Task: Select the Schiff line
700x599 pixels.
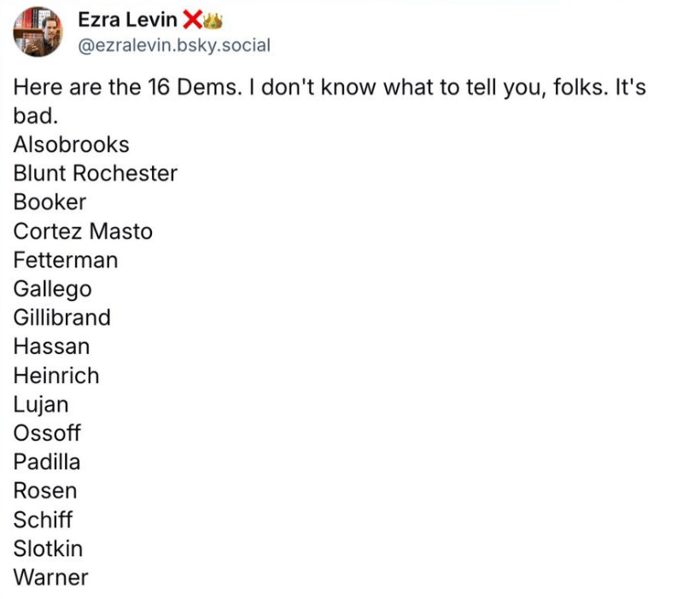Action: [x=43, y=520]
